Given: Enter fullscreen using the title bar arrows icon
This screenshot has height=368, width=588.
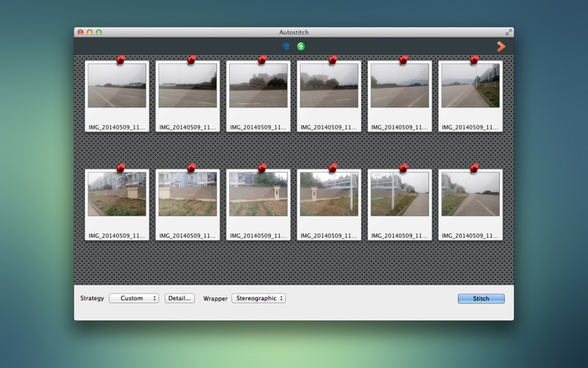Looking at the screenshot, I should [509, 32].
